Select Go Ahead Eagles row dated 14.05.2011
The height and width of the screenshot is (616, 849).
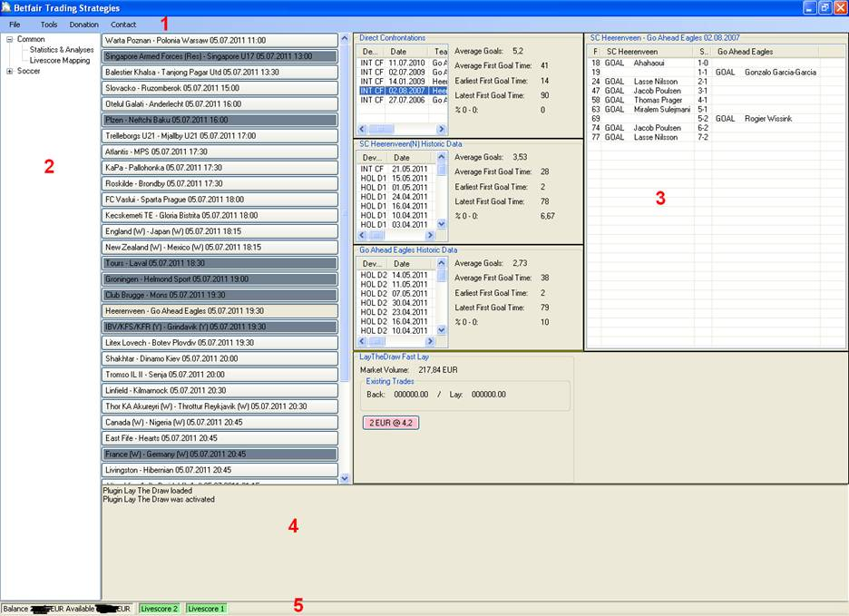(397, 275)
